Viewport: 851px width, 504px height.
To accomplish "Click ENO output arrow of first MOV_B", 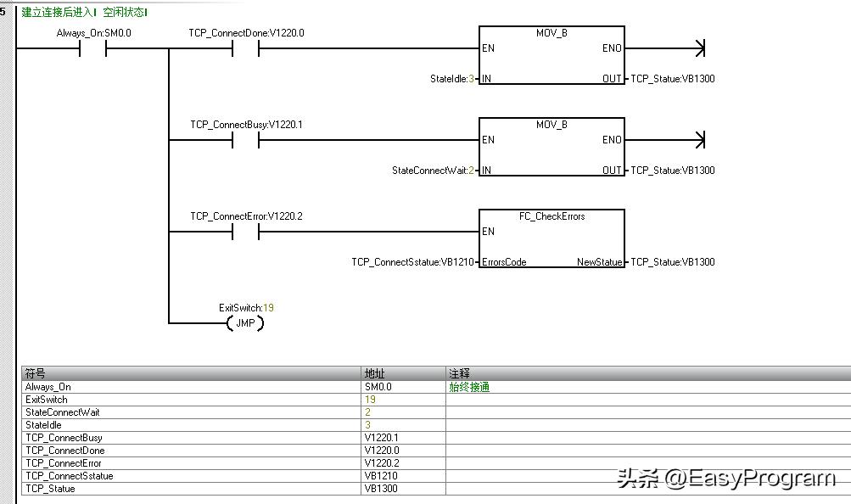I will 700,49.
